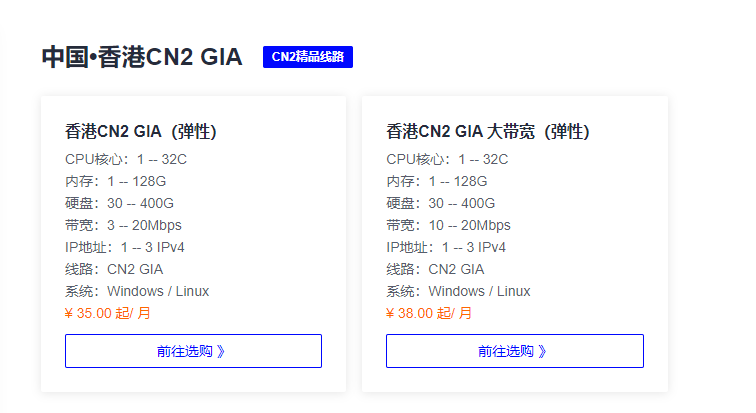Click the CPU核心 spec in the 大带宽 card
Screen dimensions: 756x413
pos(447,159)
